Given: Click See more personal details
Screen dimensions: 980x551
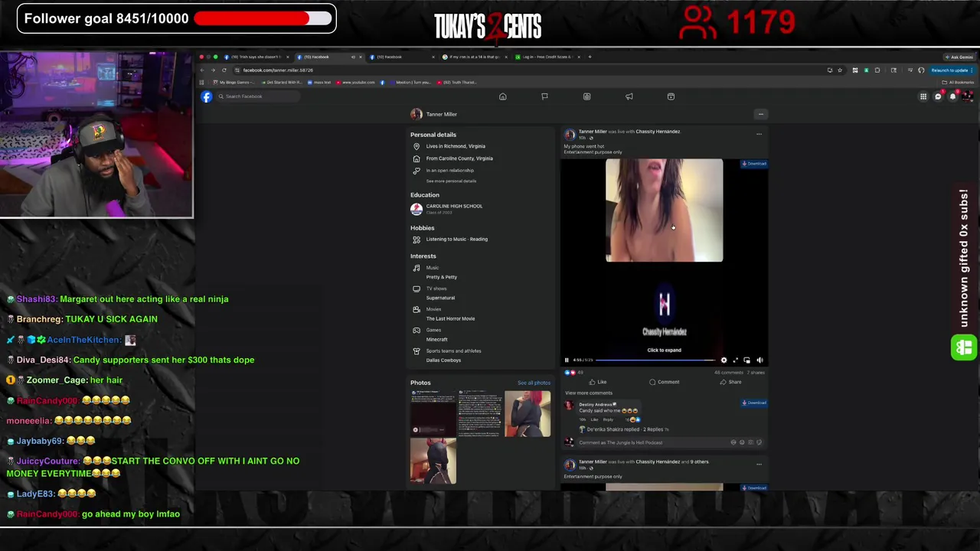Looking at the screenshot, I should click(451, 181).
